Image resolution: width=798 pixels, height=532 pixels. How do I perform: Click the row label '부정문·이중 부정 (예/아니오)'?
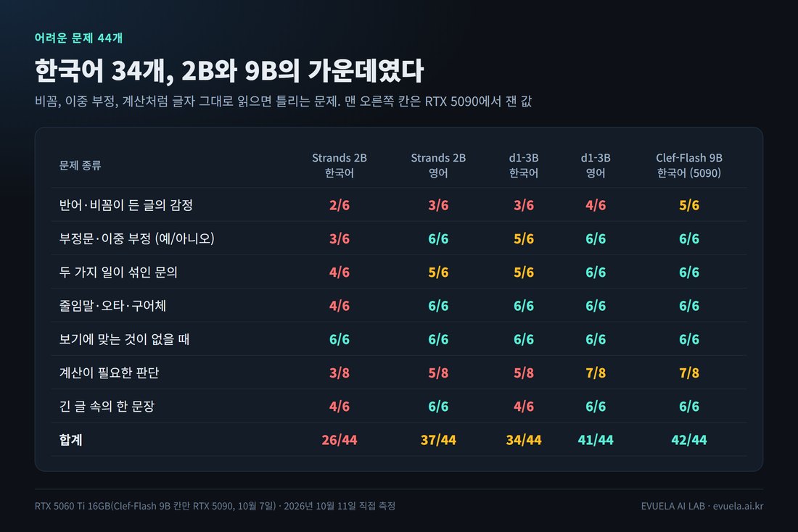(x=137, y=238)
